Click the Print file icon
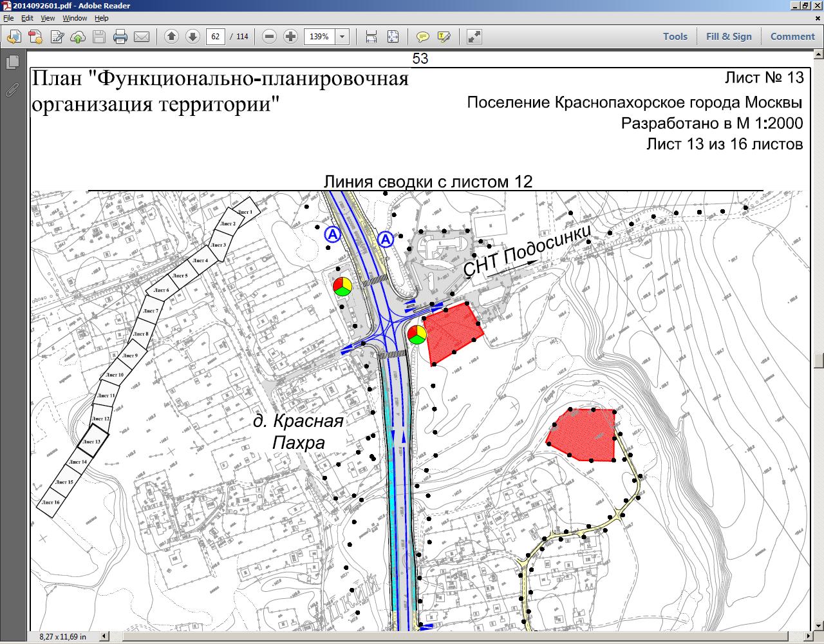The image size is (824, 644). [x=120, y=37]
